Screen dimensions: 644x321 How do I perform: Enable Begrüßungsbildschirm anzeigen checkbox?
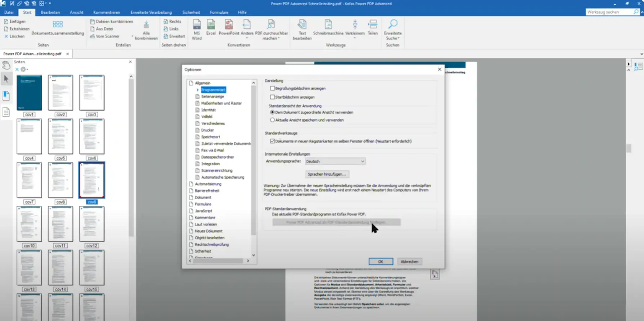click(x=273, y=88)
